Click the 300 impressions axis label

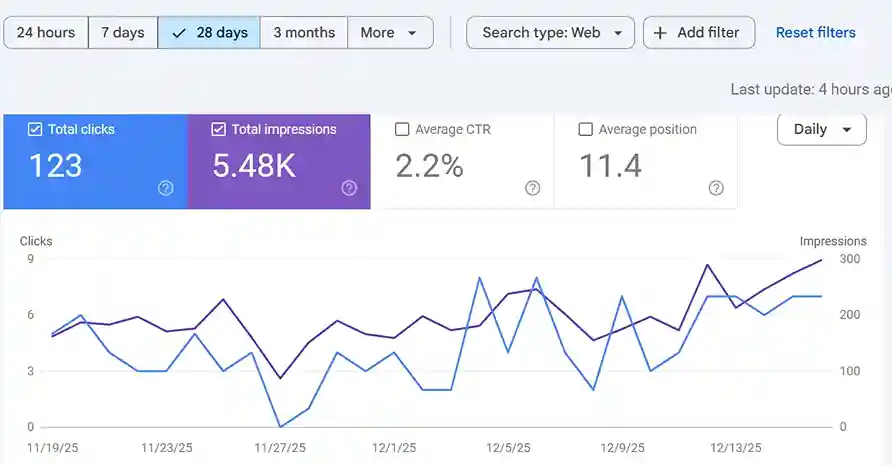click(850, 259)
